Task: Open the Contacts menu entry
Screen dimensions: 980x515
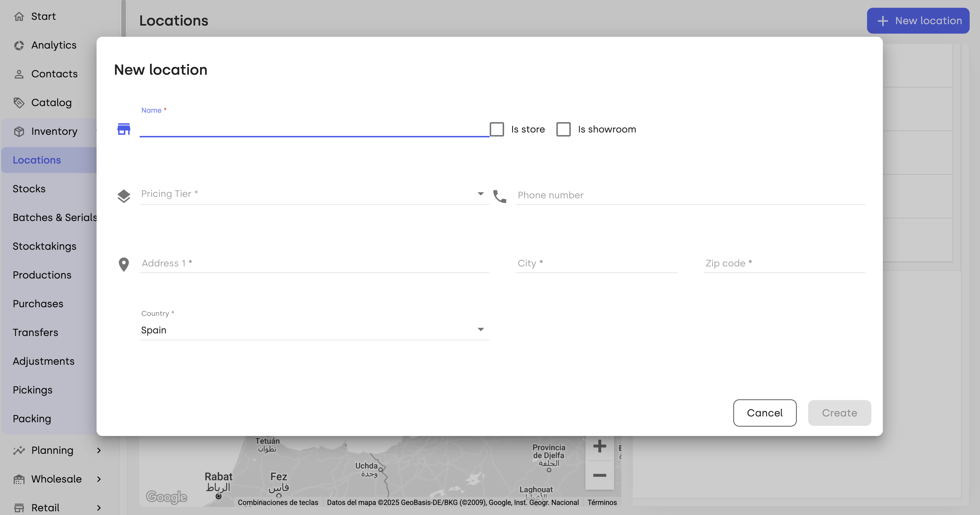Action: coord(54,74)
